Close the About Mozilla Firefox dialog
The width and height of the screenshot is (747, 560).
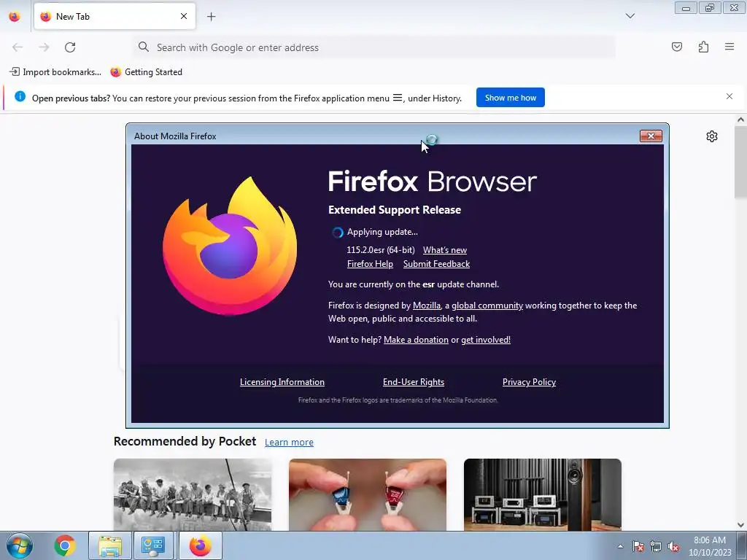tap(651, 136)
